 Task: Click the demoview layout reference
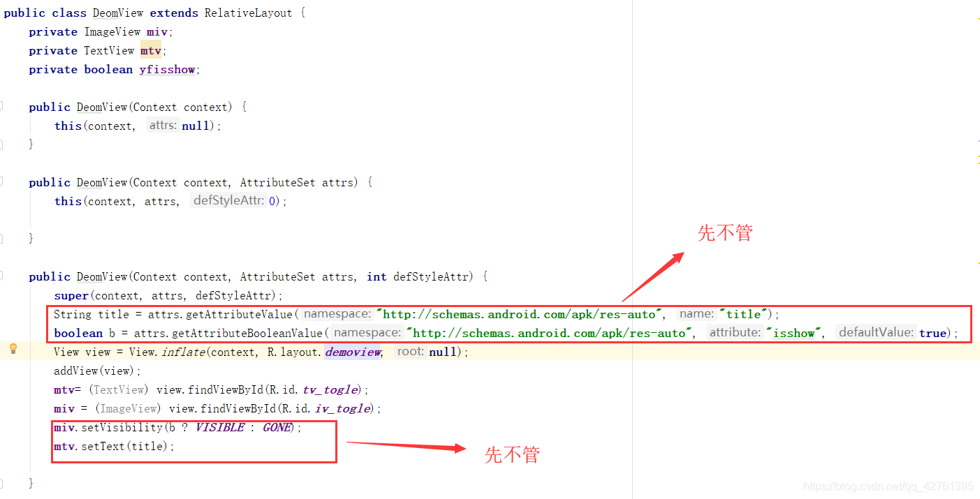point(353,352)
